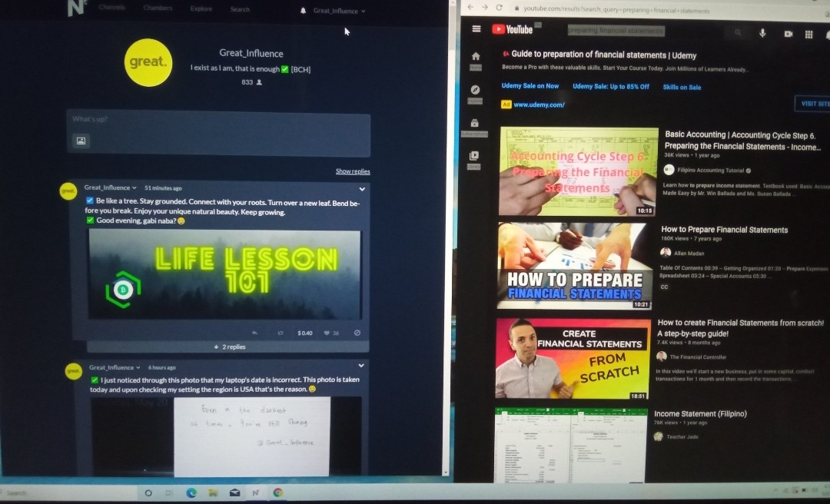830x504 pixels.
Task: Click the repost icon on Life Lesson post
Action: pos(281,333)
